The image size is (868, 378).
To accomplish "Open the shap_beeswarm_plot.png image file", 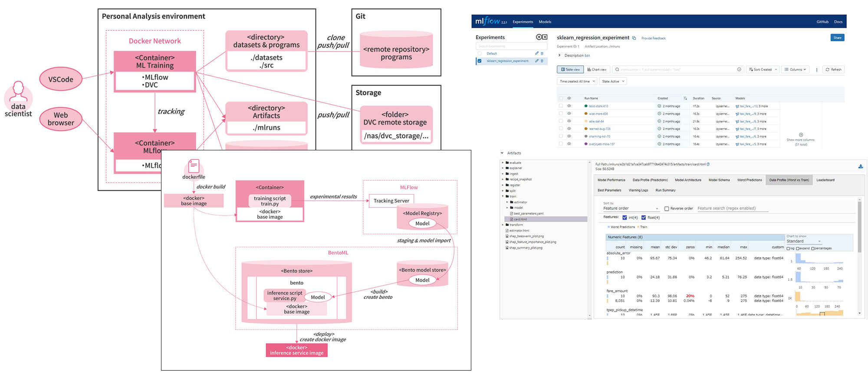I will coord(524,236).
